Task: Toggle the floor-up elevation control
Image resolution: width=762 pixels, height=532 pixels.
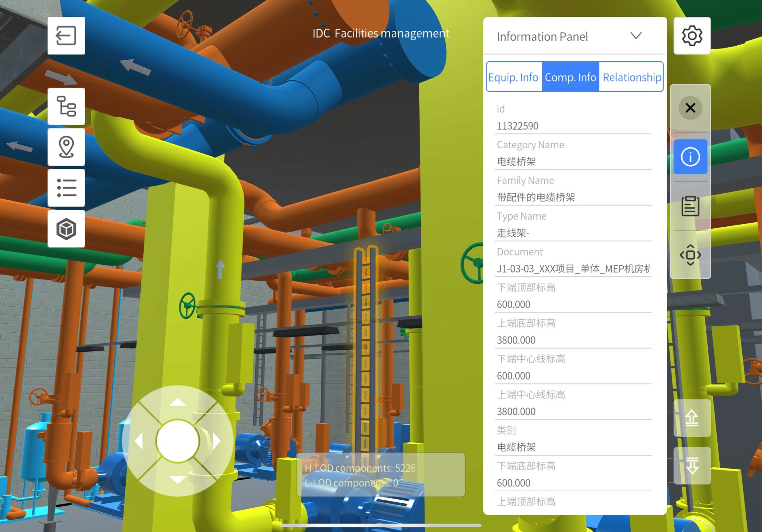Action: point(692,418)
